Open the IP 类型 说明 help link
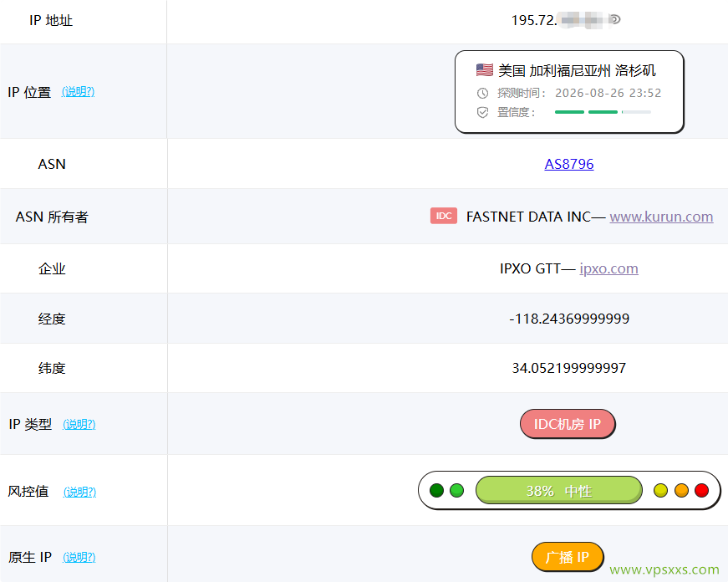Image resolution: width=728 pixels, height=582 pixels. coord(79,424)
